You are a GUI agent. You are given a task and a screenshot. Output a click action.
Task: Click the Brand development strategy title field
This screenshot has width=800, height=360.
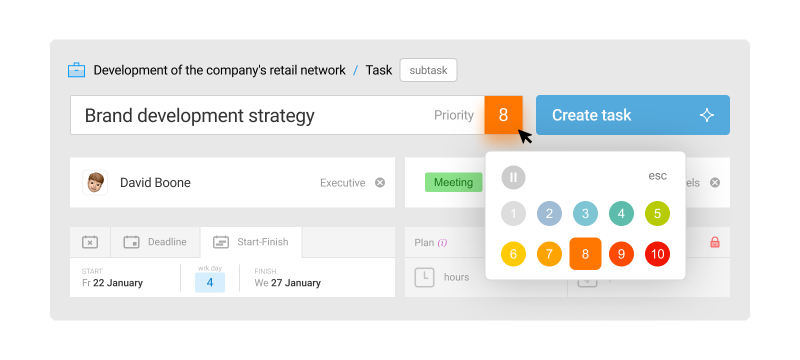(277, 115)
